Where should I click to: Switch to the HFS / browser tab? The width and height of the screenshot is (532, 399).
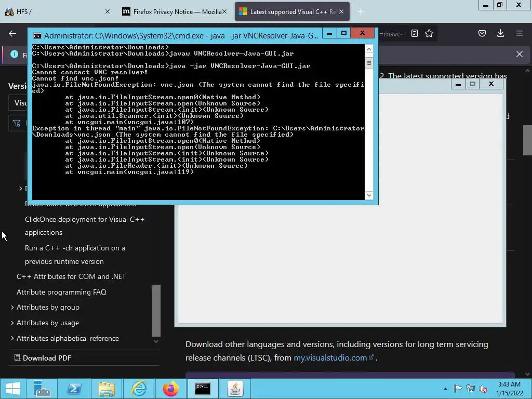(58, 11)
